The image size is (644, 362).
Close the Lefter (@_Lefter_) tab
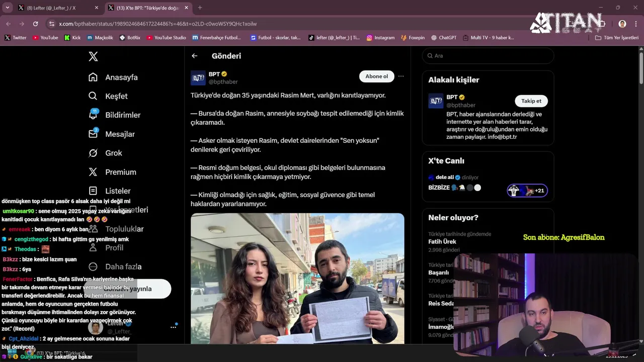click(97, 8)
